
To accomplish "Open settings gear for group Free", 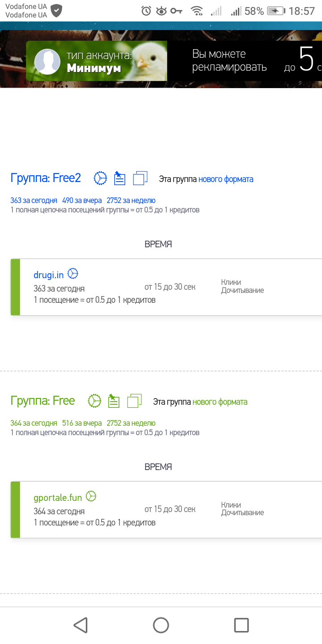I will point(94,401).
